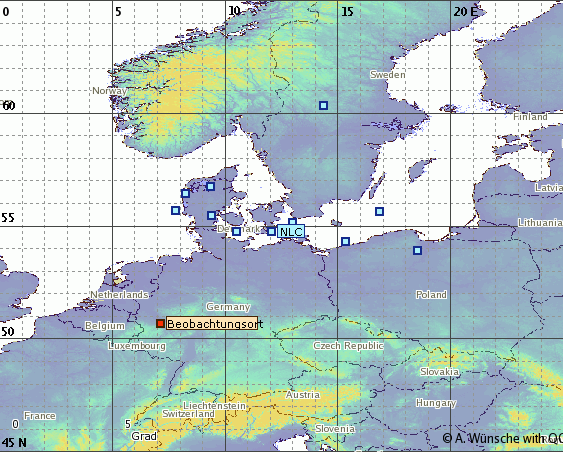Click the Czech Republic label
Viewport: 563px width, 452px height.
click(348, 346)
